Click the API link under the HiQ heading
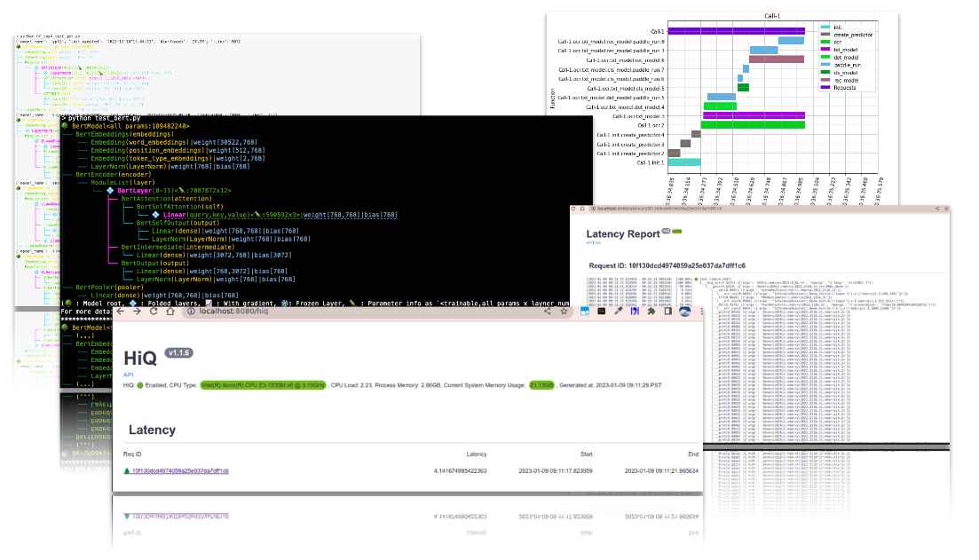This screenshot has width=979, height=560. (128, 375)
